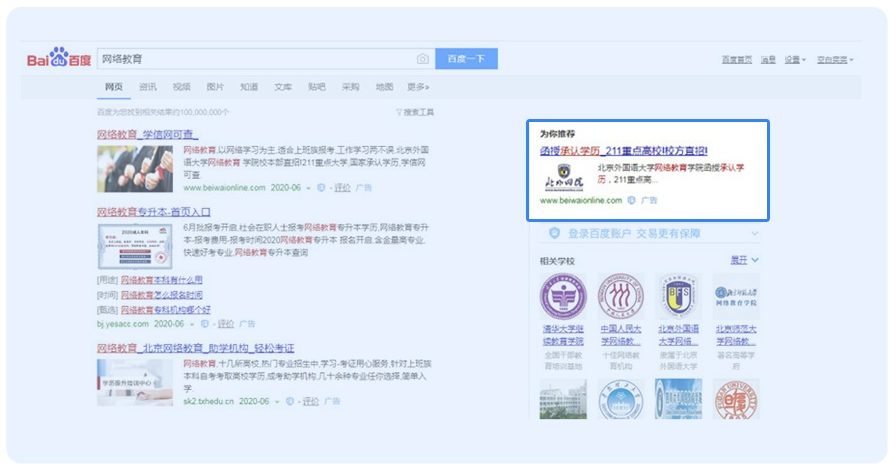896x472 pixels.
Task: Open recommended ad 函授承认学历_211重点高校
Action: [623, 151]
